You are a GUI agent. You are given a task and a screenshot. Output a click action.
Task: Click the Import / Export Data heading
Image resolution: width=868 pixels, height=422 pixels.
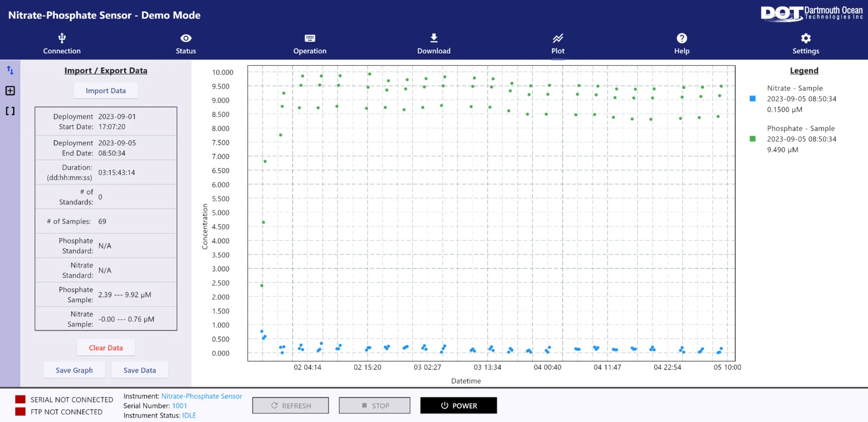(x=106, y=71)
